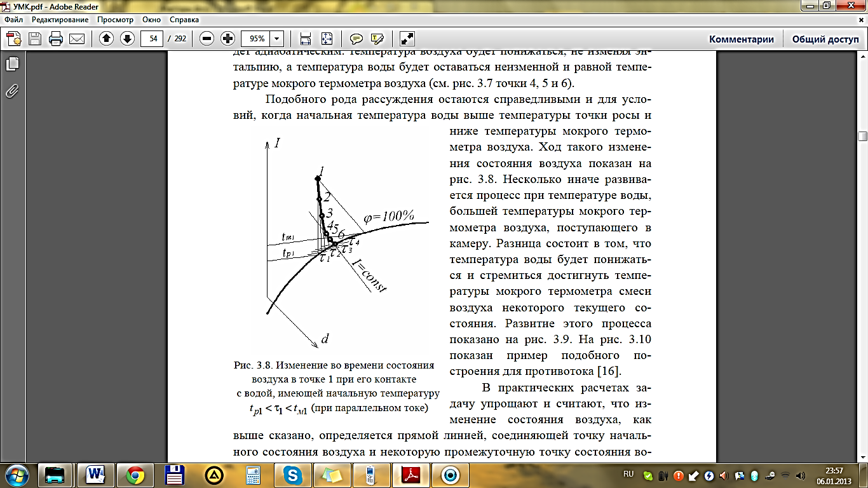Select Adobe Reader taskbar button
The height and width of the screenshot is (488, 868).
click(x=411, y=475)
